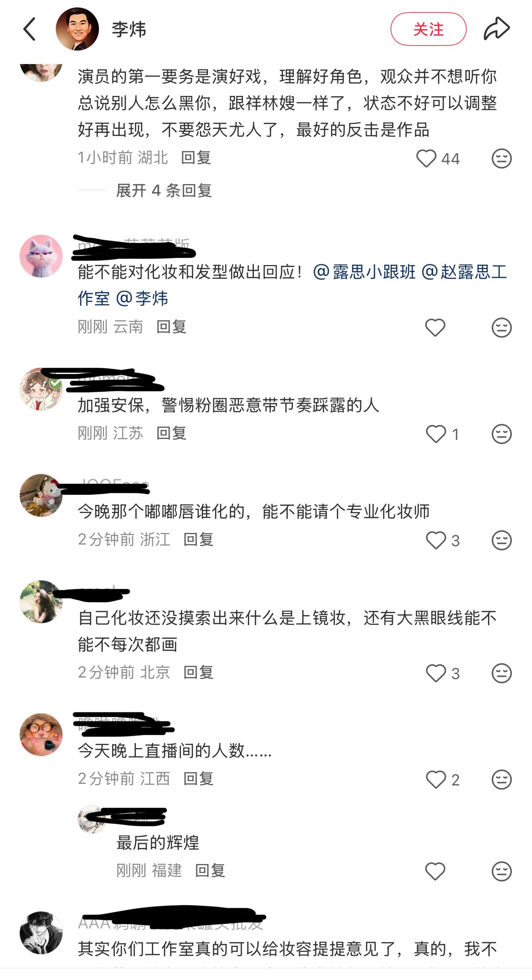
Task: Like the comment with 44 likes
Action: tap(426, 158)
